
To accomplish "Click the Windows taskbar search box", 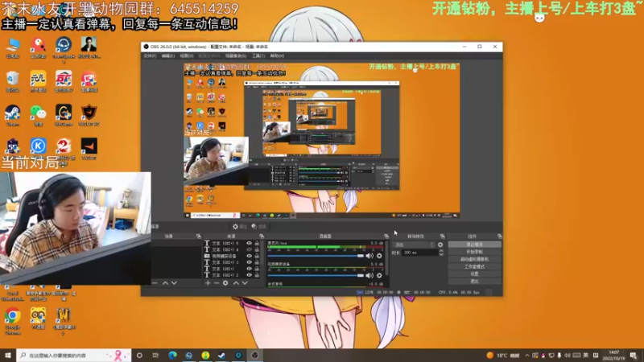I will click(74, 355).
